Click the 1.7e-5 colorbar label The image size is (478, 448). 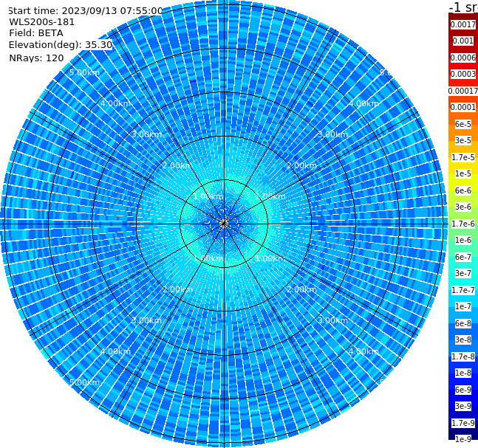click(x=463, y=157)
